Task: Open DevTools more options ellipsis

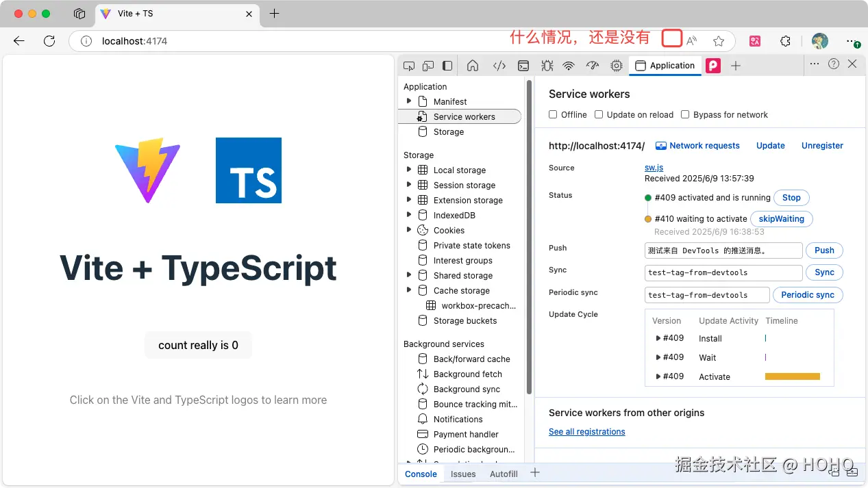Action: pos(815,64)
